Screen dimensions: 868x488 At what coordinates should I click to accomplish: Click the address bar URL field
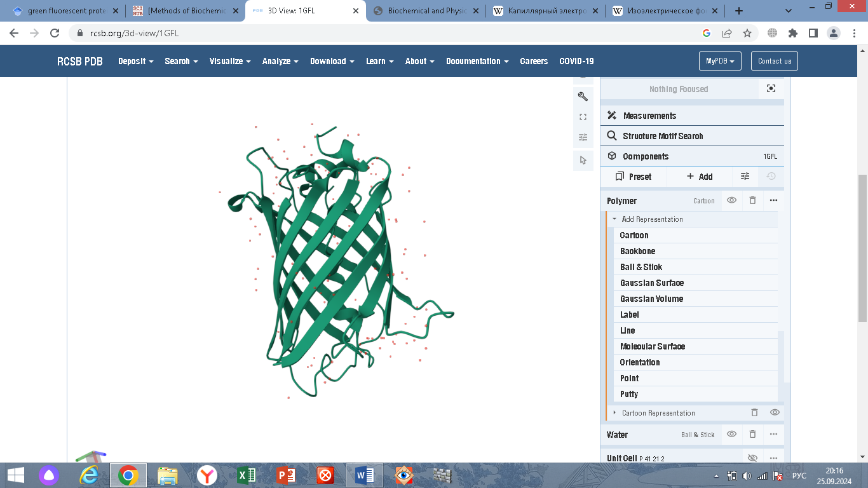[x=381, y=33]
